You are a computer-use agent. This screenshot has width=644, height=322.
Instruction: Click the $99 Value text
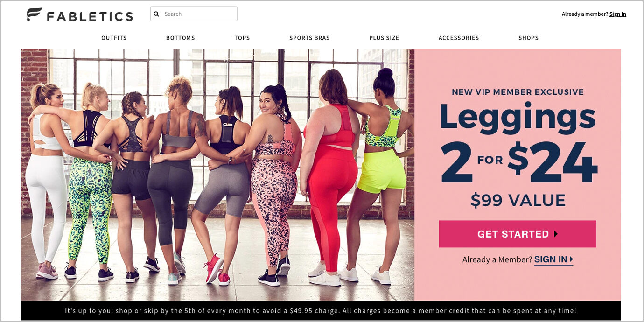pyautogui.click(x=518, y=200)
